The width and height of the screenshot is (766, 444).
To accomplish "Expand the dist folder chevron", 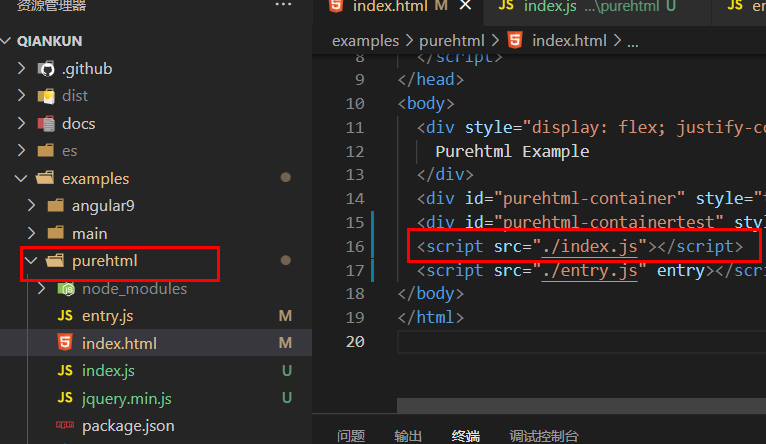I will pyautogui.click(x=21, y=96).
